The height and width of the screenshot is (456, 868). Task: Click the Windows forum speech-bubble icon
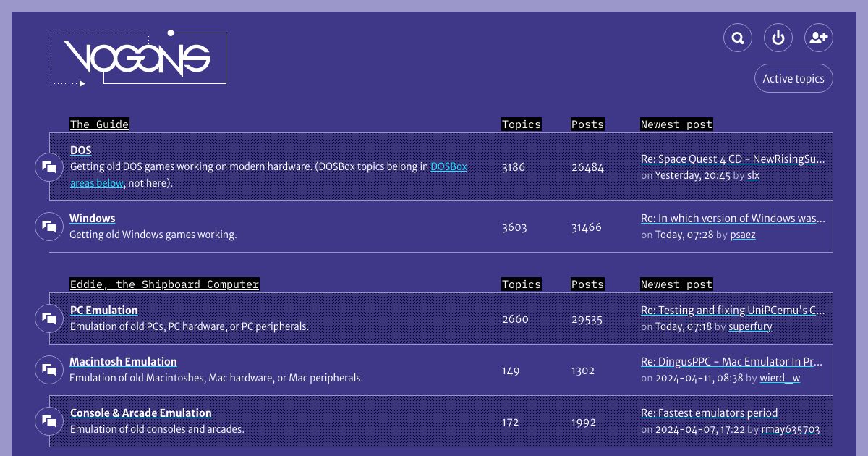click(49, 226)
